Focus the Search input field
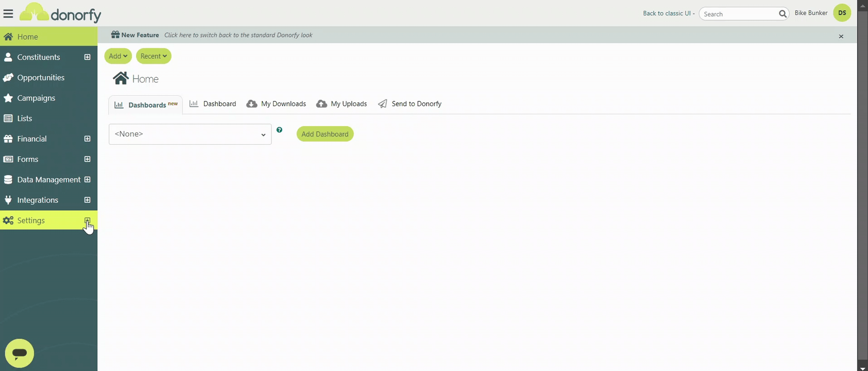The width and height of the screenshot is (868, 371). 740,14
